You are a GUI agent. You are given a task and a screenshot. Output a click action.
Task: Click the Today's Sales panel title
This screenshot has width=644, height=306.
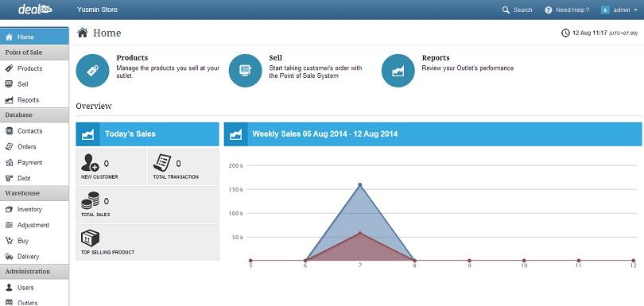pos(130,134)
